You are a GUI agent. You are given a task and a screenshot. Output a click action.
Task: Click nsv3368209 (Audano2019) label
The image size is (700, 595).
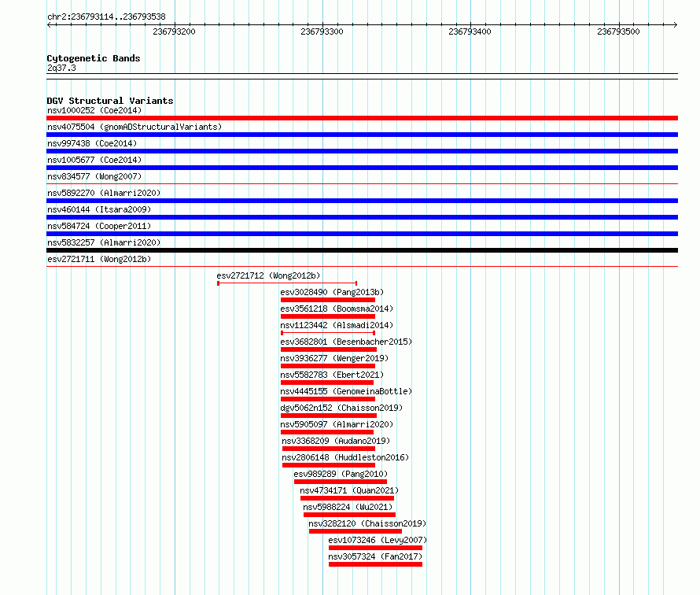pos(336,441)
